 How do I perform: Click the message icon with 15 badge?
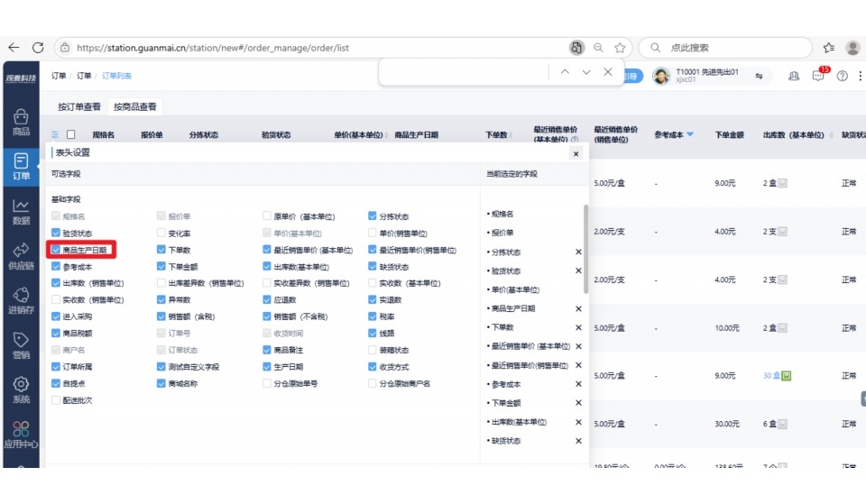(x=818, y=77)
